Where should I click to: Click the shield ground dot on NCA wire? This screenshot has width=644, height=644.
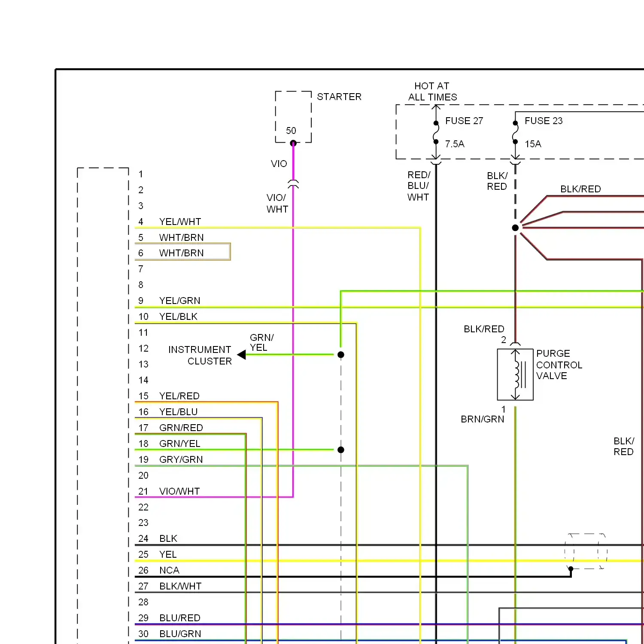coord(571,569)
